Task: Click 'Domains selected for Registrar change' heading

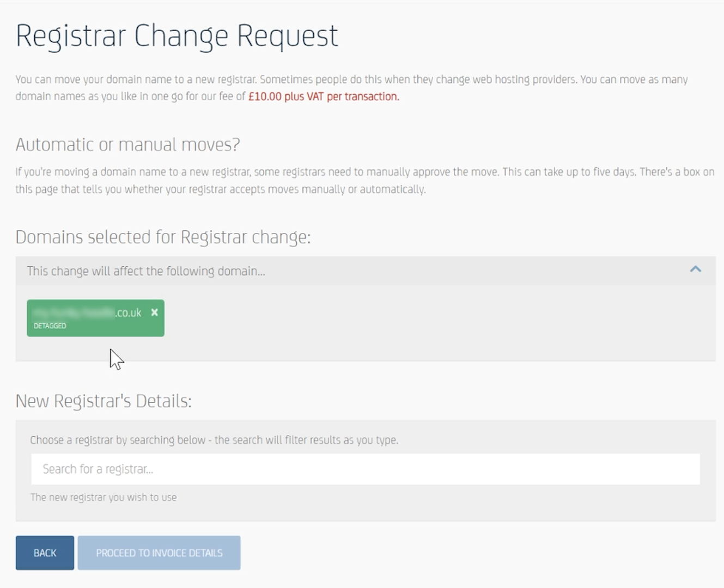Action: tap(163, 237)
